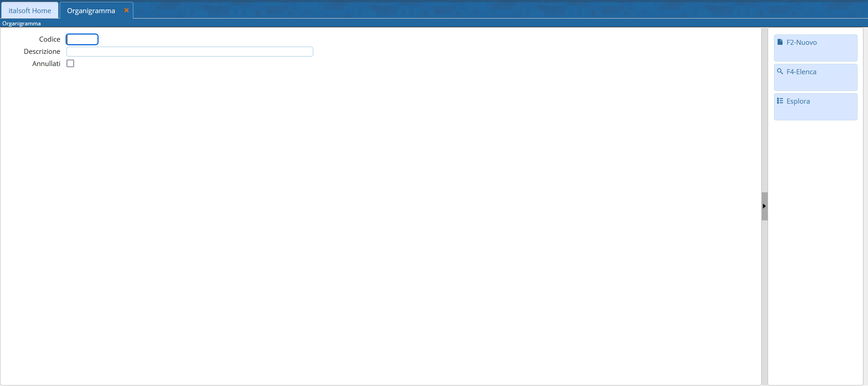Click the document icon on F2-Nuovo

[780, 42]
